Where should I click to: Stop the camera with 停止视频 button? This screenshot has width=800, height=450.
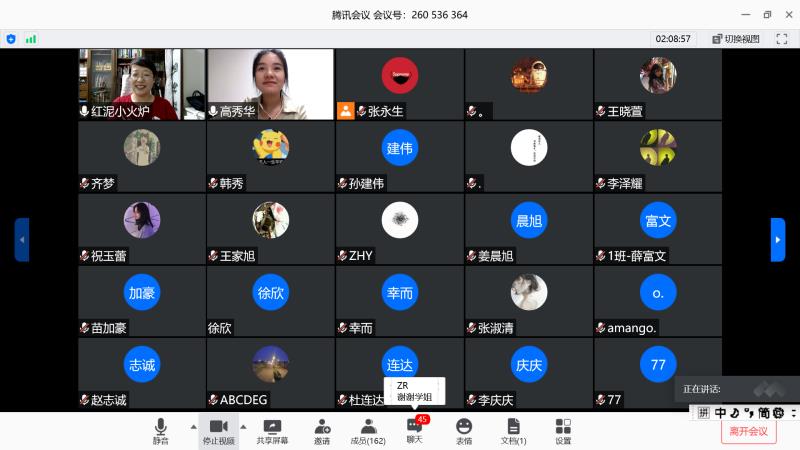218,431
